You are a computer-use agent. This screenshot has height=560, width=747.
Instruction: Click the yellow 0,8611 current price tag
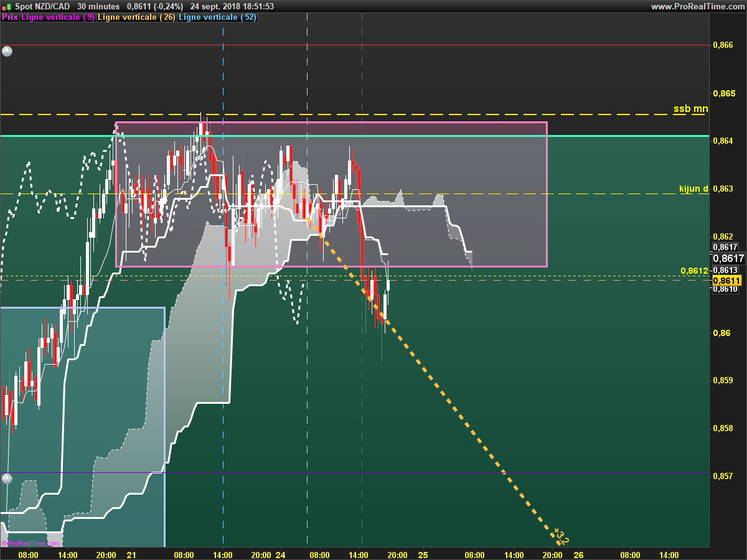[727, 281]
